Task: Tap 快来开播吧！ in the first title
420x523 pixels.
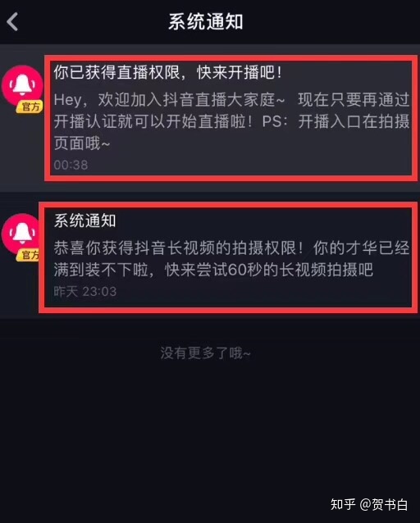Action: click(x=240, y=72)
